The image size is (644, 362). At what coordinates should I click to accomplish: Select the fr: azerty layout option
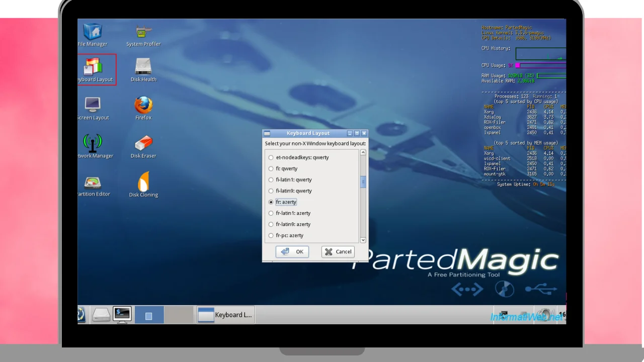point(282,202)
